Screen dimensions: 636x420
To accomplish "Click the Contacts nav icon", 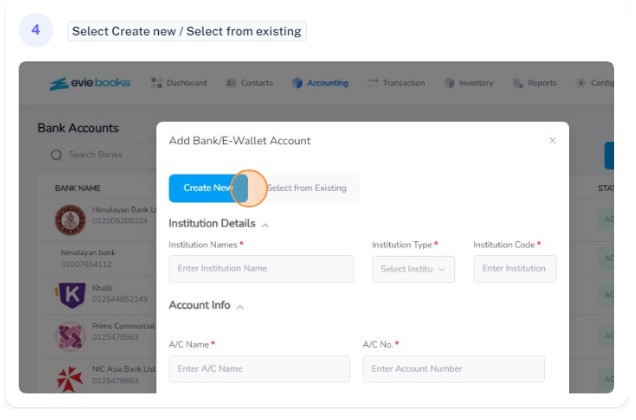I will pyautogui.click(x=231, y=83).
